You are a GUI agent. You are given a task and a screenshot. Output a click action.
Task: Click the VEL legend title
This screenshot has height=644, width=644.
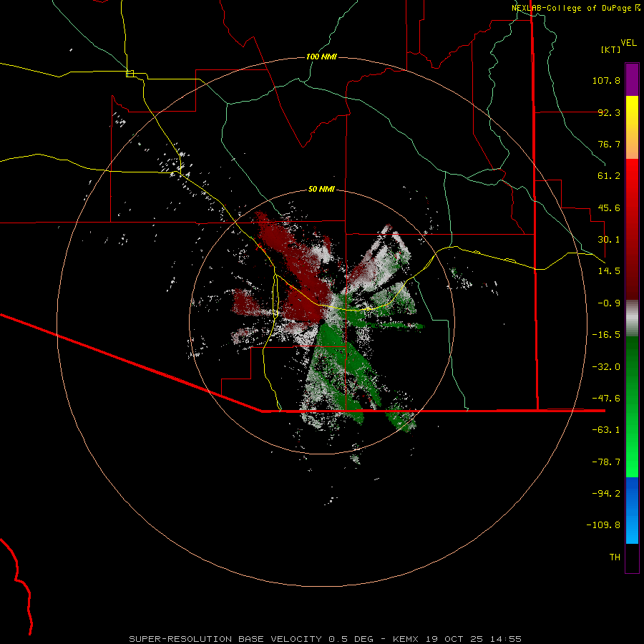pyautogui.click(x=628, y=43)
